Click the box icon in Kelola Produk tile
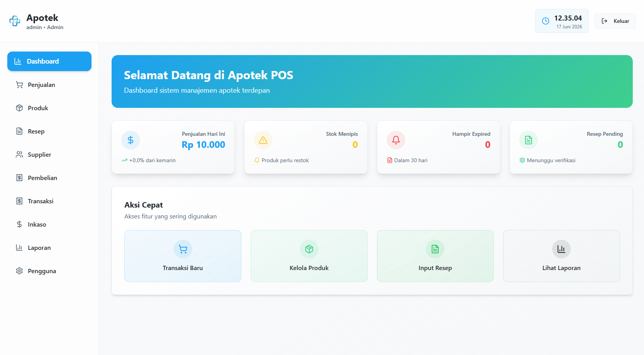 click(x=309, y=249)
